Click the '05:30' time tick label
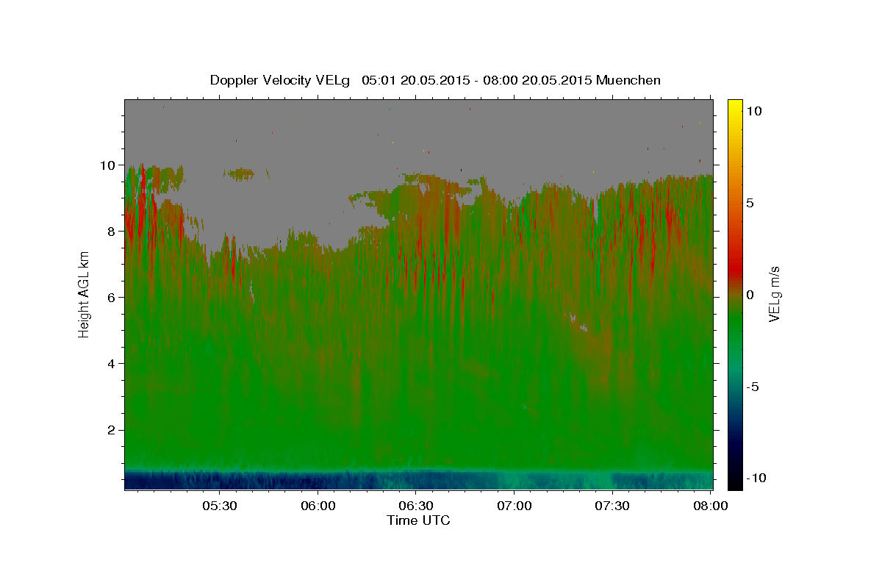Screen dimensions: 882x588 tap(219, 506)
